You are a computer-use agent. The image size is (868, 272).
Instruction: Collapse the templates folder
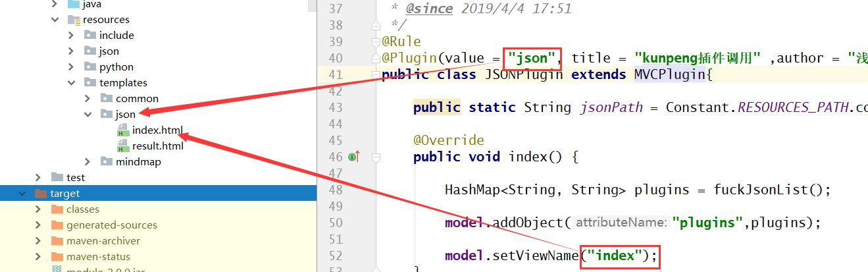tap(71, 83)
